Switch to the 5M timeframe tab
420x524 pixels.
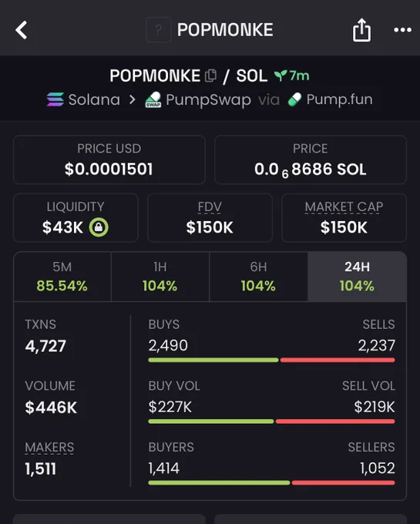click(62, 277)
